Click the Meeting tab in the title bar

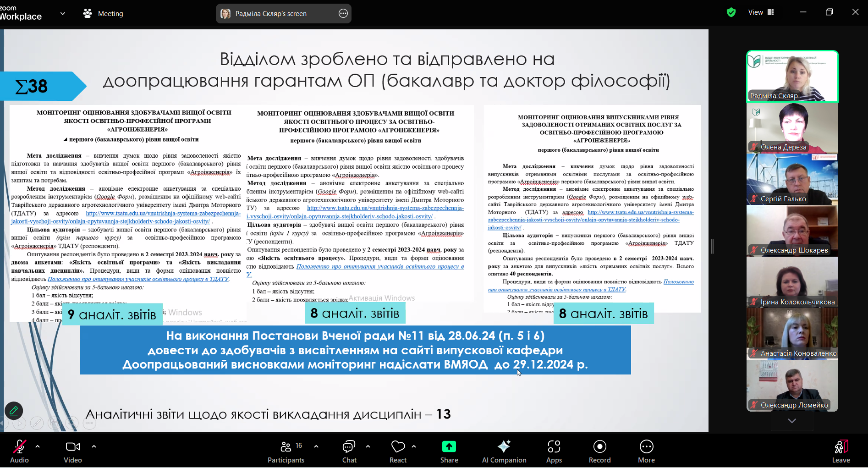103,14
